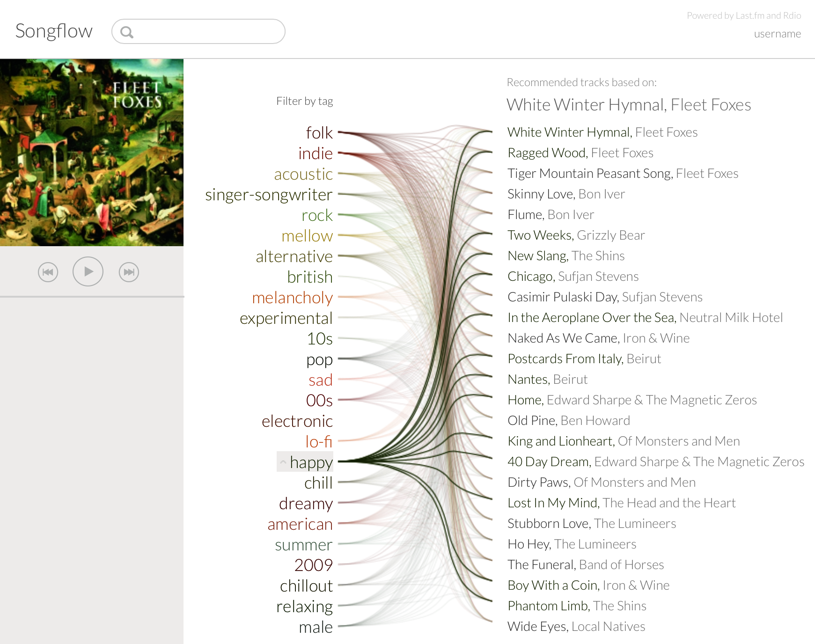The width and height of the screenshot is (815, 644).
Task: Select the pop tag
Action: pyautogui.click(x=319, y=359)
